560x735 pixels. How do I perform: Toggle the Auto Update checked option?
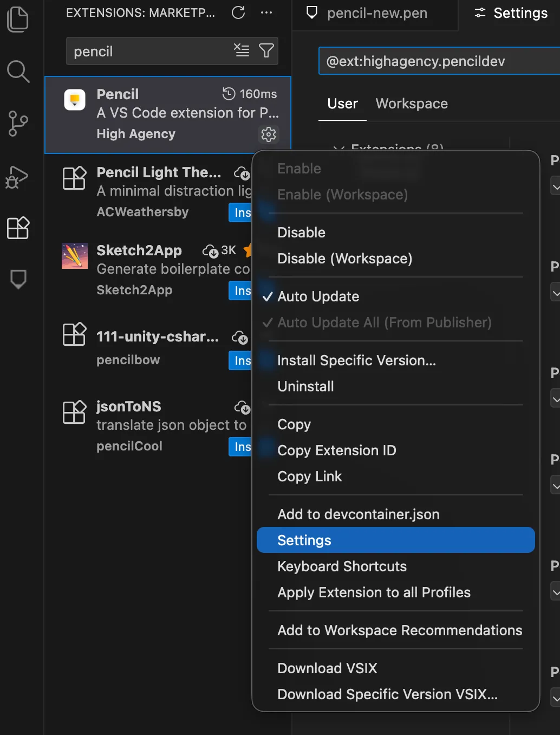pyautogui.click(x=318, y=296)
